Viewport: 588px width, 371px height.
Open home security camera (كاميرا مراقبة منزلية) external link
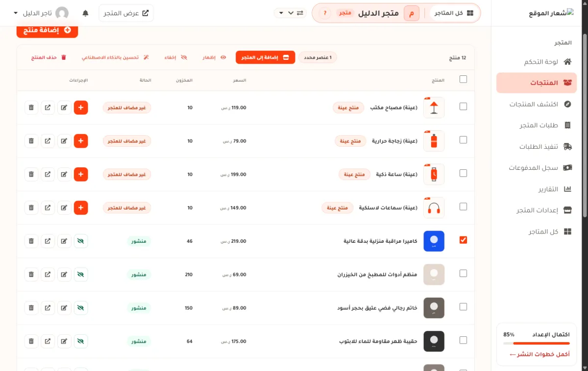pos(48,241)
